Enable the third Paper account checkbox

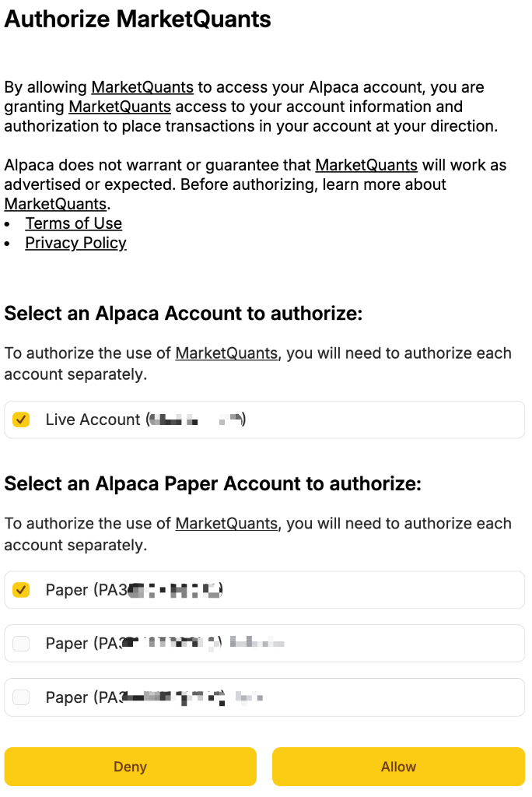[21, 697]
